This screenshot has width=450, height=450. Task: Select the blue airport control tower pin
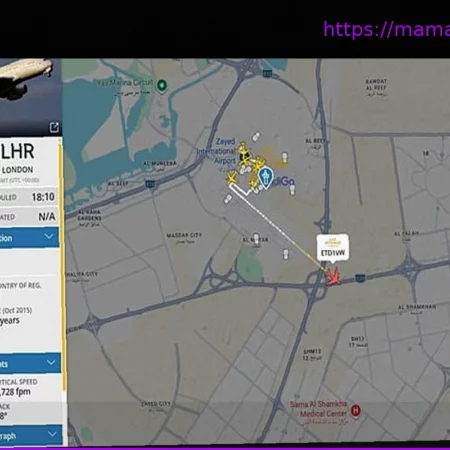[x=266, y=178]
